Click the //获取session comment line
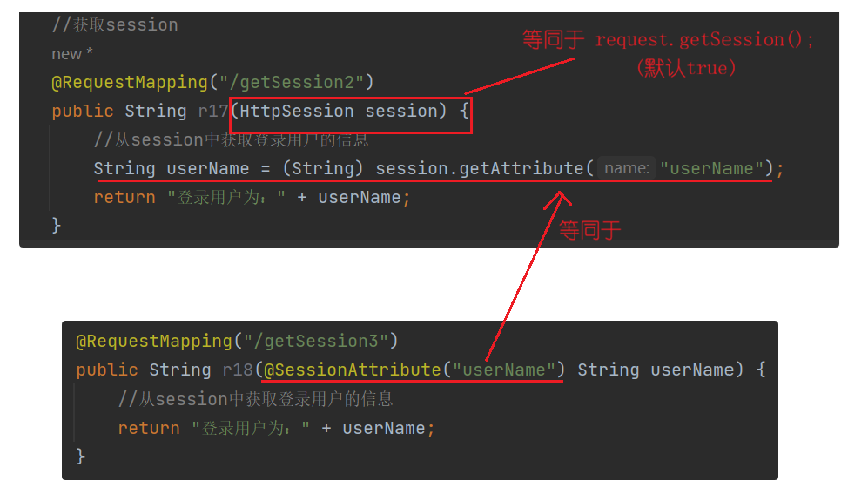The width and height of the screenshot is (868, 495). pos(115,25)
